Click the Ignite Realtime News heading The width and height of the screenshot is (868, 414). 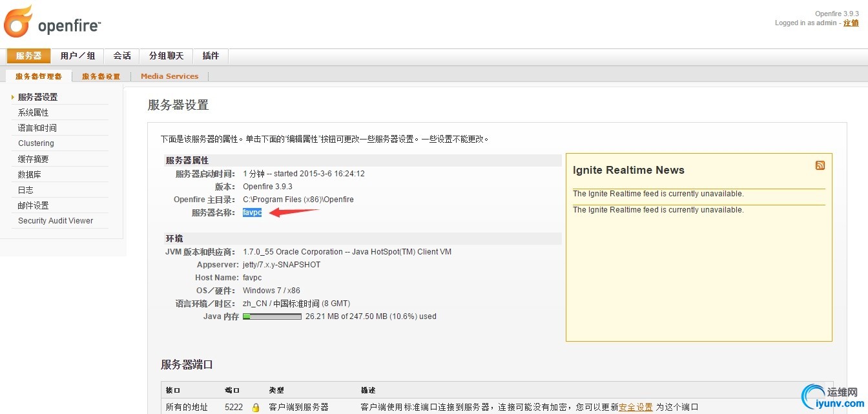[x=628, y=171]
